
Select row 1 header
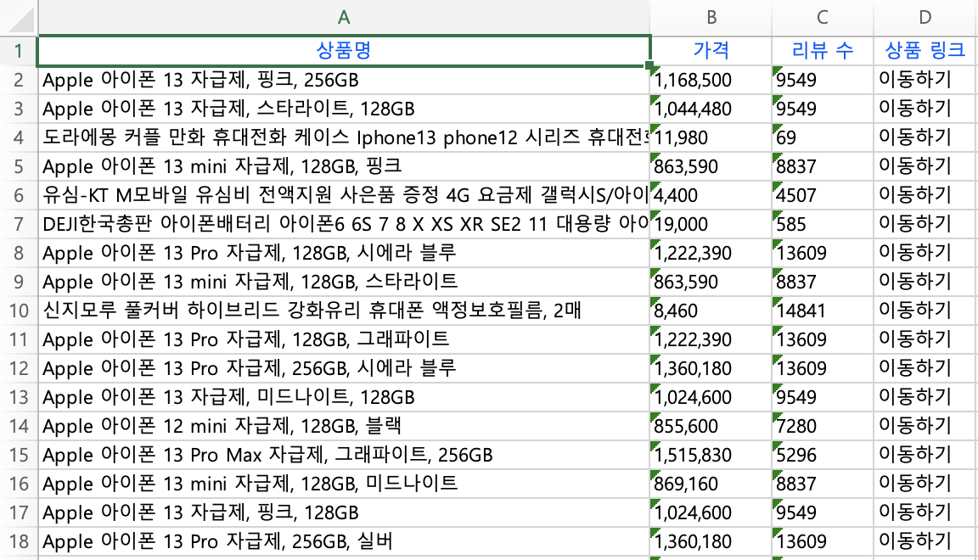[x=19, y=51]
